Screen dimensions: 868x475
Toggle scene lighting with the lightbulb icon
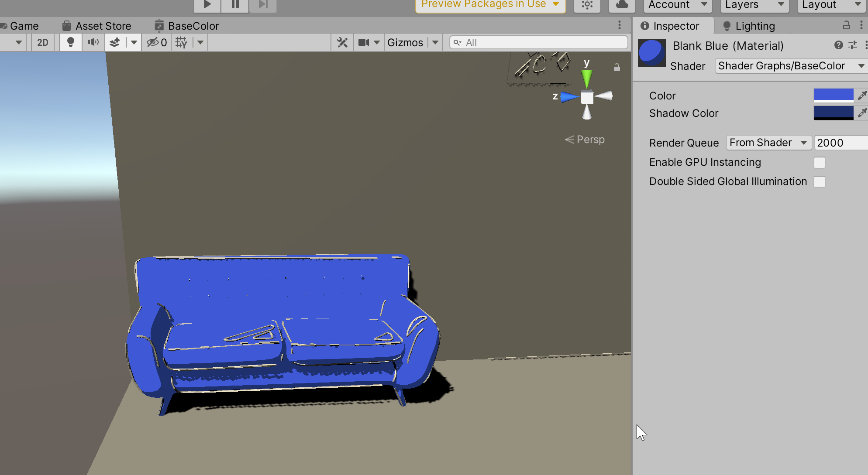[x=70, y=42]
